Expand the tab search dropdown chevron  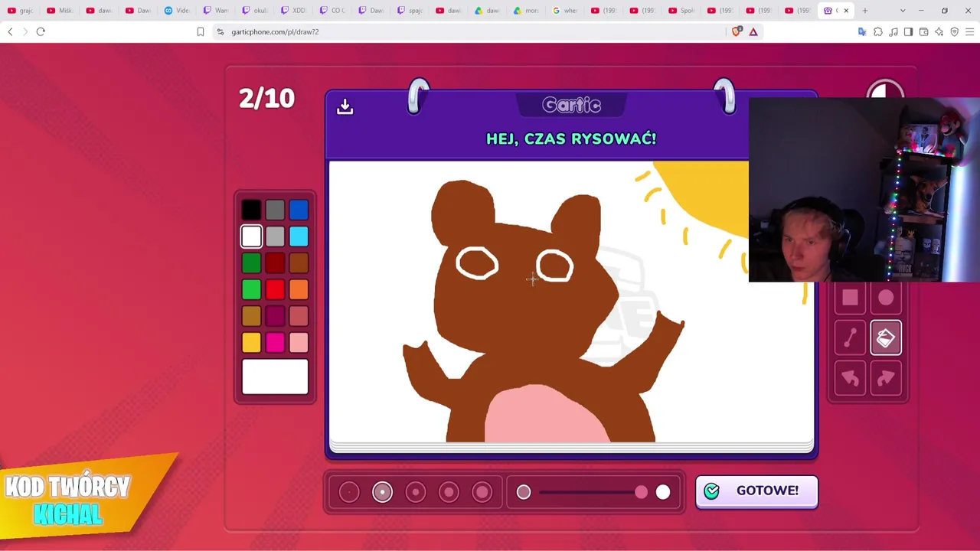[x=903, y=11]
